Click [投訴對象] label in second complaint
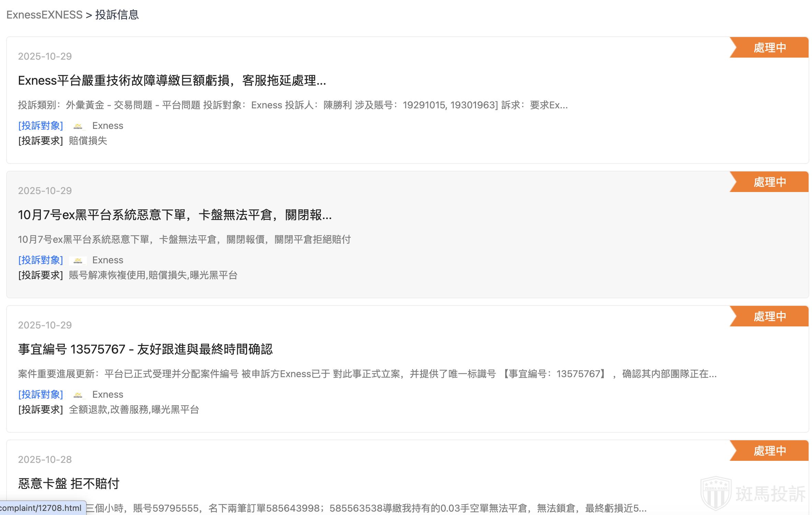The height and width of the screenshot is (515, 812). (40, 260)
